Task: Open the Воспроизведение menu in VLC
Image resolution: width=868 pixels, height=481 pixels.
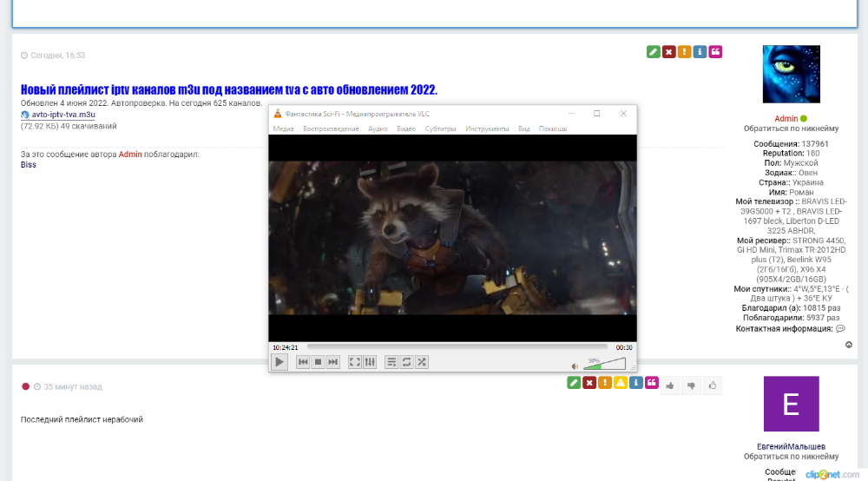Action: pyautogui.click(x=331, y=128)
